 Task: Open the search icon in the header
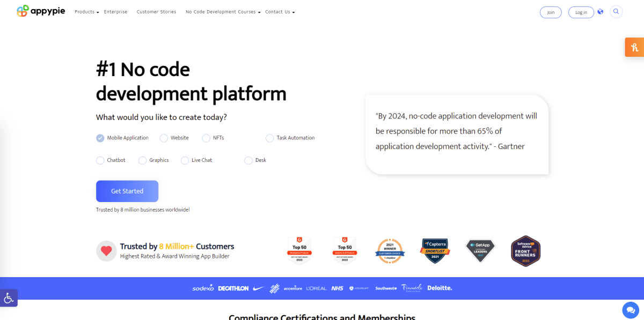tap(616, 12)
